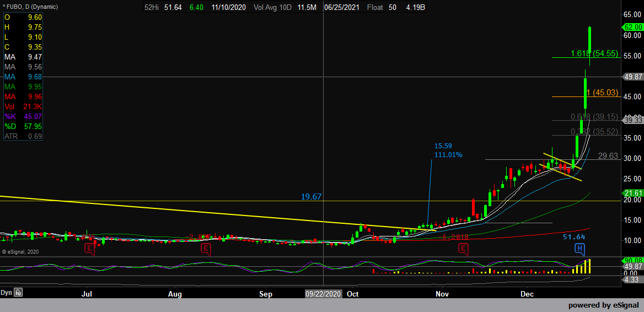Click the 15.59 111.01% measurement annotation

pyautogui.click(x=448, y=150)
